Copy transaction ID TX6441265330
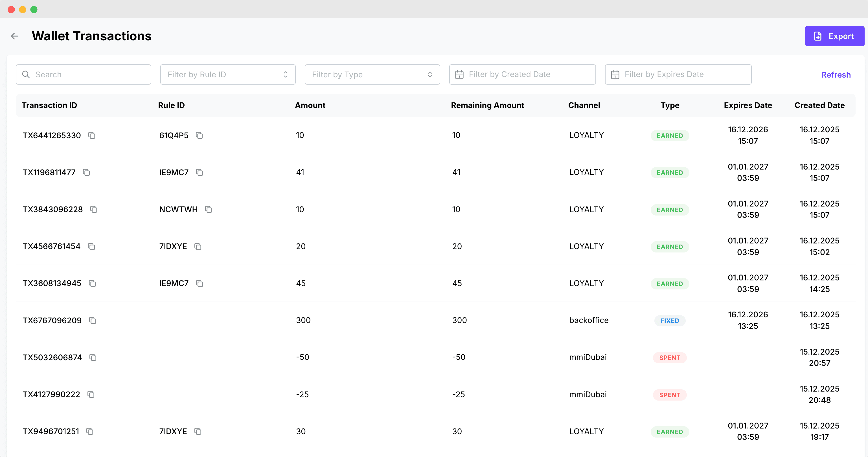 (92, 135)
